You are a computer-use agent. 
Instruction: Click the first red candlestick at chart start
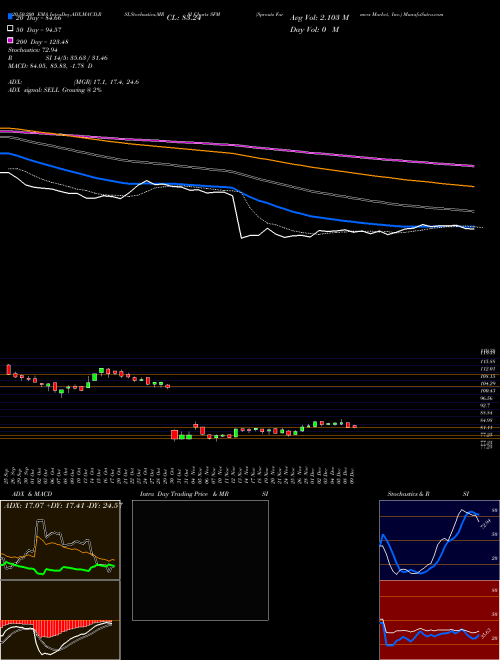point(8,370)
